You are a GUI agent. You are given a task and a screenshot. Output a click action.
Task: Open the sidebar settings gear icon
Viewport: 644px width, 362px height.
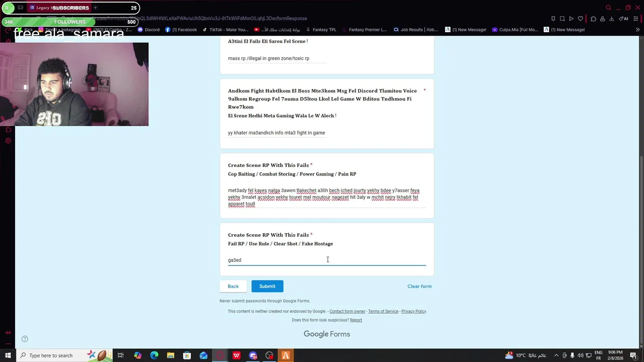[x=8, y=140]
